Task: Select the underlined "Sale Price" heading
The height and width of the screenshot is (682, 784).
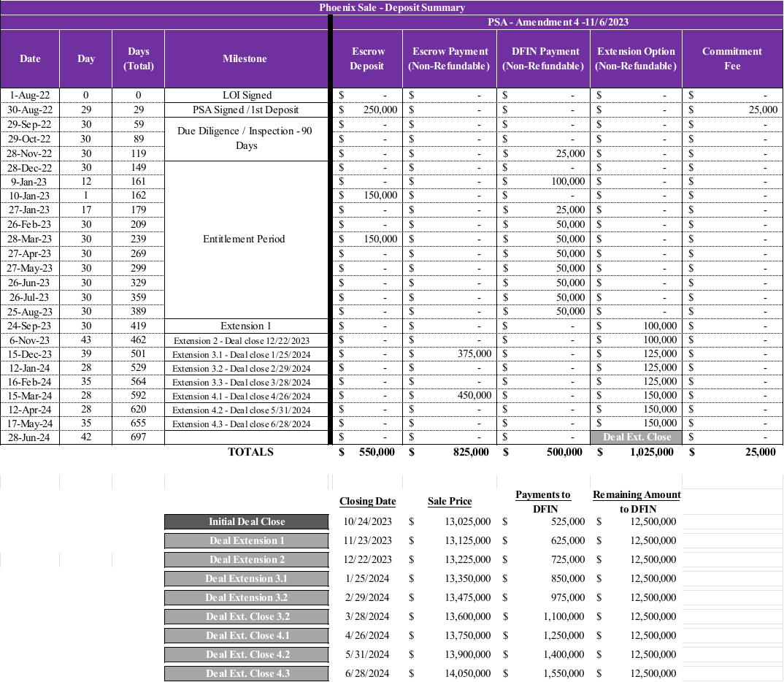Action: (x=449, y=501)
